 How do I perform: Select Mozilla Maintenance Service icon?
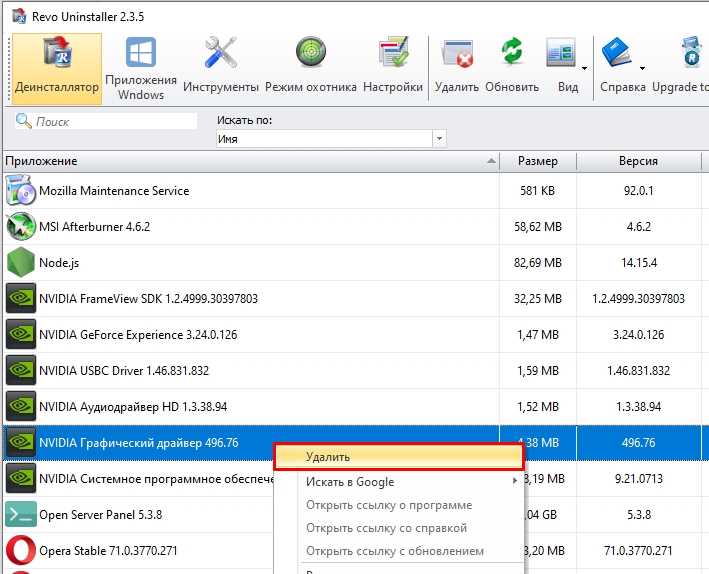tap(20, 190)
